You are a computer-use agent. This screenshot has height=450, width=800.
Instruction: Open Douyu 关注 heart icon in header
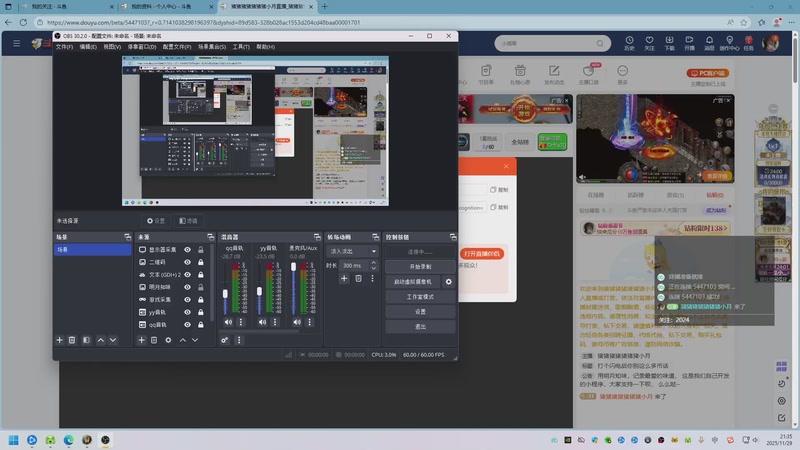tap(649, 43)
